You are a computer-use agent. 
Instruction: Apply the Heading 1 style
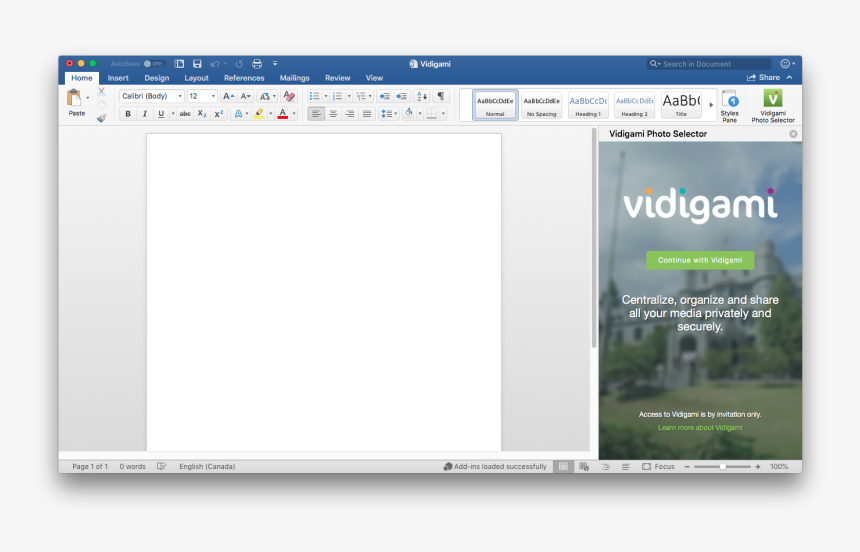(588, 105)
